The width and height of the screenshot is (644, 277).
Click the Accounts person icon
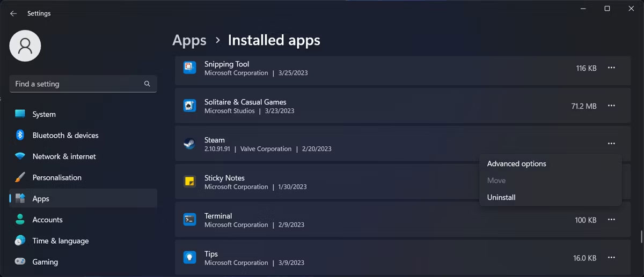(x=20, y=220)
